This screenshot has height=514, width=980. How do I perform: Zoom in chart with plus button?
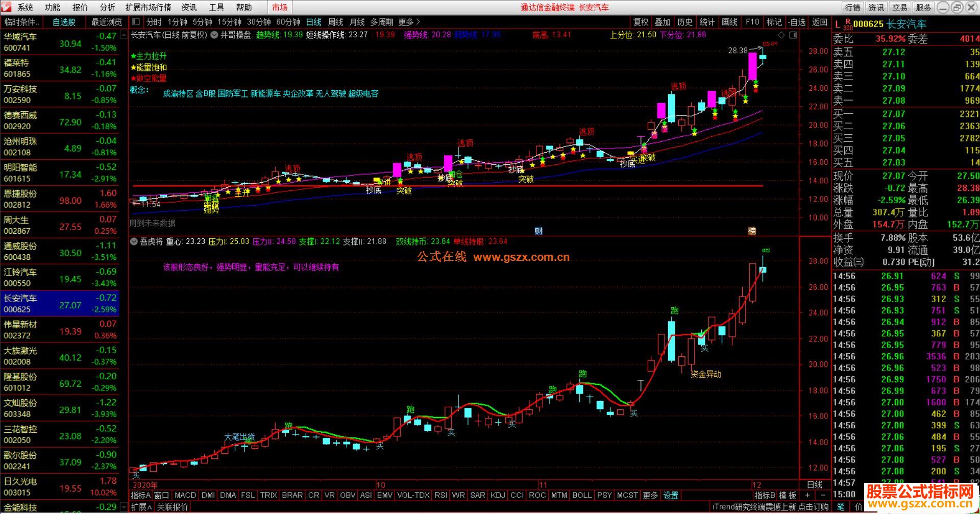[807, 495]
